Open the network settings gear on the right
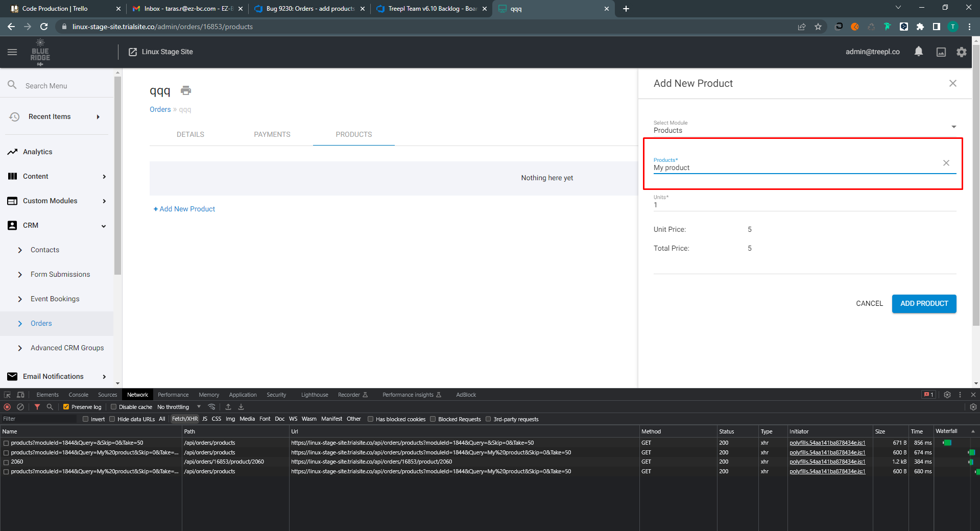 coord(973,407)
